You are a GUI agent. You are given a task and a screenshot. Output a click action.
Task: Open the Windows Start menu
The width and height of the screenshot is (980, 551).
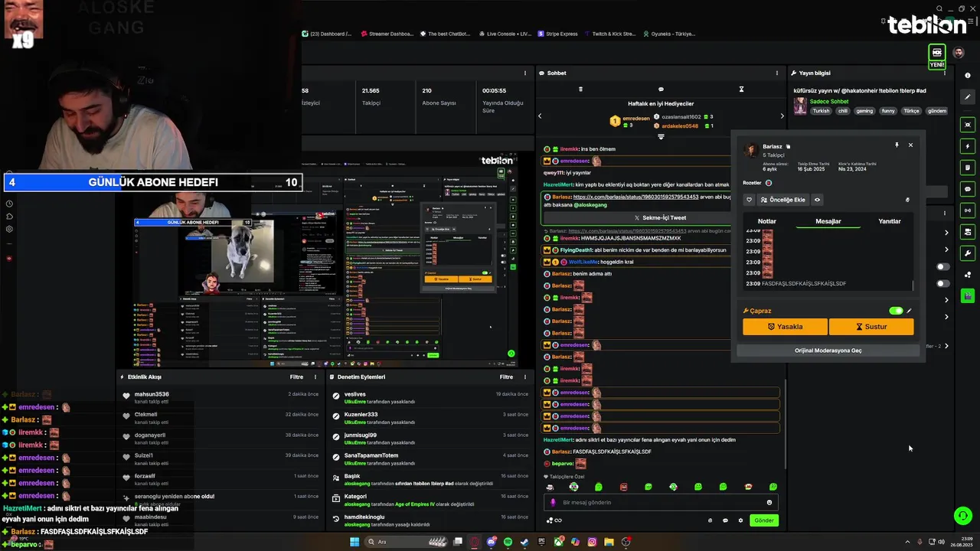[x=354, y=542]
